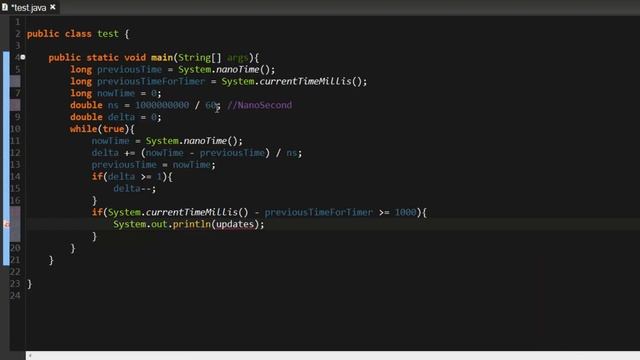Viewport: 640px width, 360px height.
Task: Select the test.java editor tab
Action: (29, 7)
